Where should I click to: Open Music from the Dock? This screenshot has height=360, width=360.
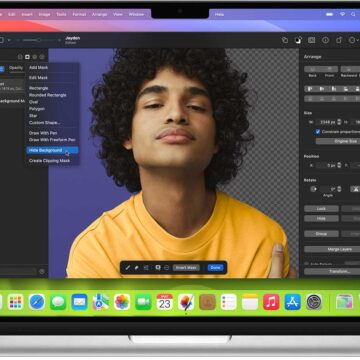click(271, 302)
